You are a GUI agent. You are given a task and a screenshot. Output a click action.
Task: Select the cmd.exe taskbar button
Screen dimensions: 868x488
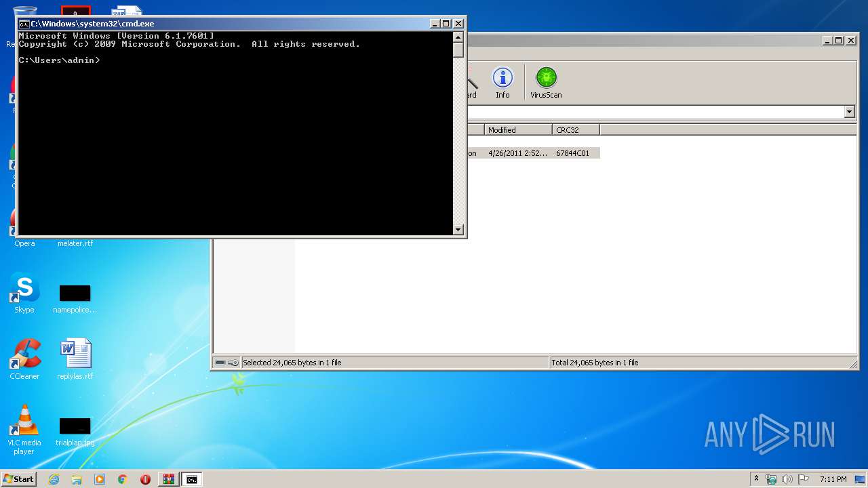(x=192, y=479)
